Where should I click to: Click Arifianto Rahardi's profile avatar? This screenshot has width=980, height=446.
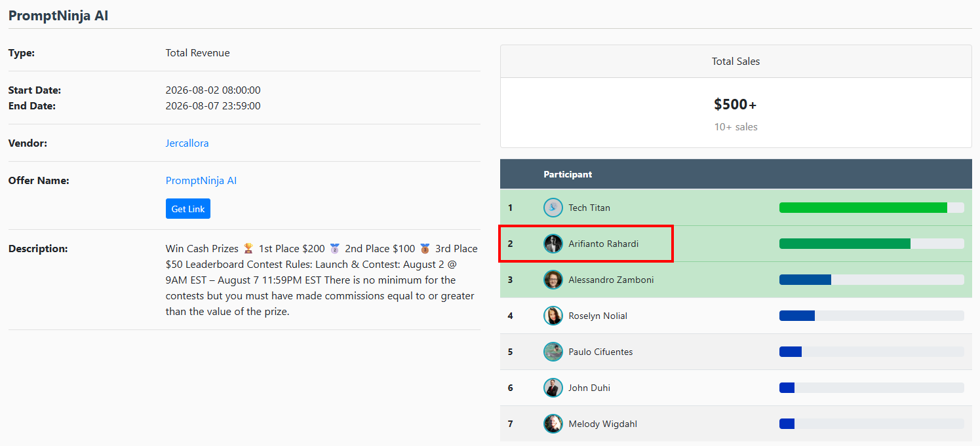[553, 244]
